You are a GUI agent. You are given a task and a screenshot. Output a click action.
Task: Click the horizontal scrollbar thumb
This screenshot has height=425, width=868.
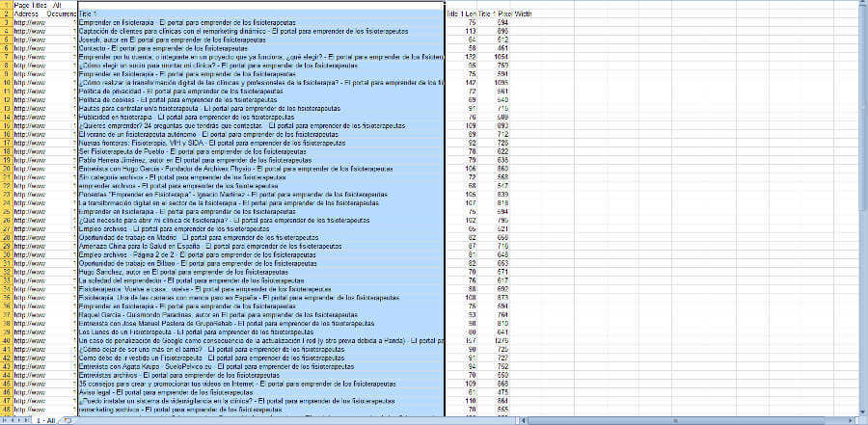[x=674, y=421]
